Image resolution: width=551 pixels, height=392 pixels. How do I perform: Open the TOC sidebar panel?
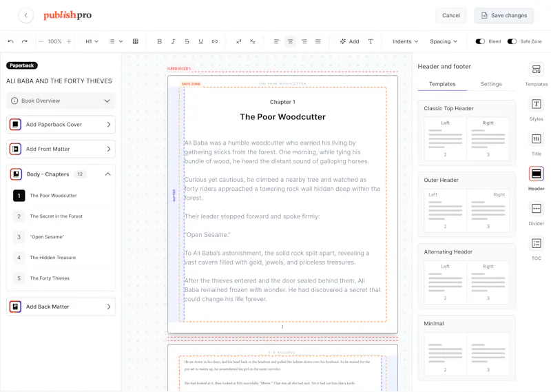537,248
